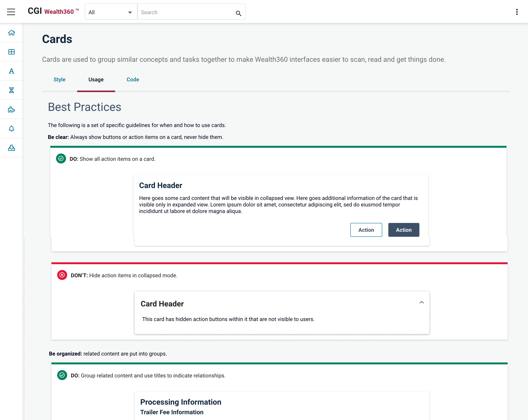Image resolution: width=528 pixels, height=420 pixels.
Task: Open the puzzle piece components icon
Action: pyautogui.click(x=12, y=110)
